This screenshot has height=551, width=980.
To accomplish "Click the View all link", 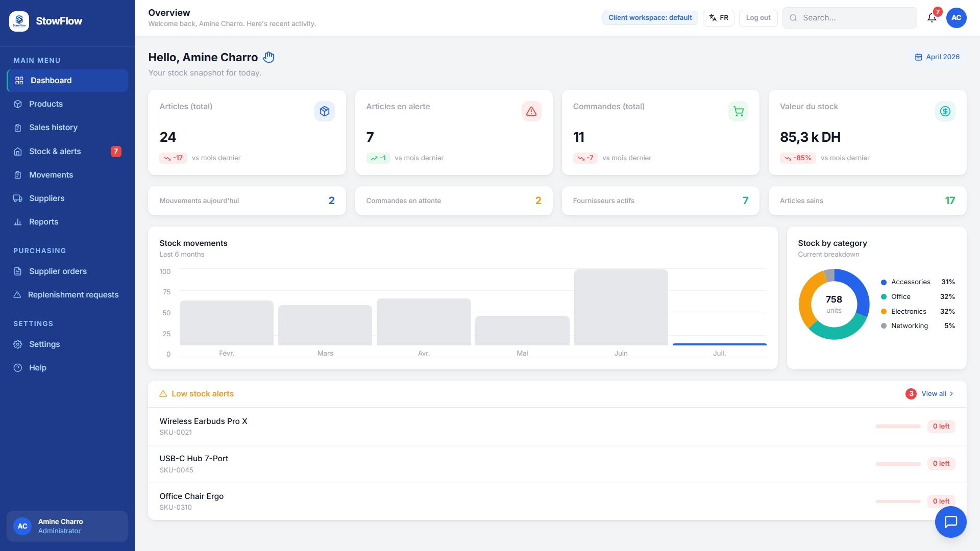I will tap(937, 394).
